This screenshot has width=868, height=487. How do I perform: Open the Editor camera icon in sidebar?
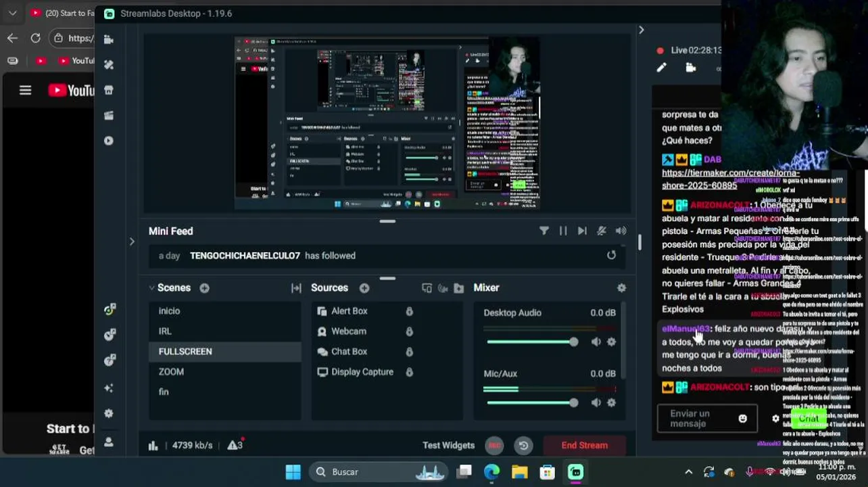click(109, 40)
